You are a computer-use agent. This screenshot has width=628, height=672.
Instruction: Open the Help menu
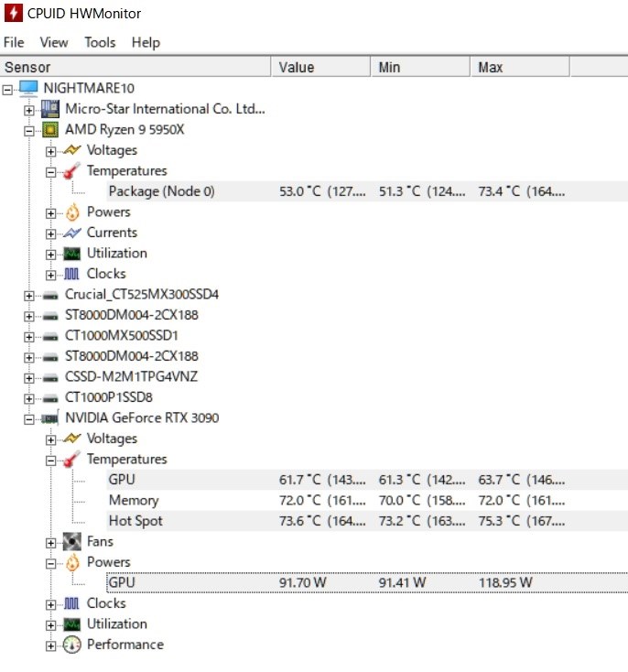coord(146,42)
